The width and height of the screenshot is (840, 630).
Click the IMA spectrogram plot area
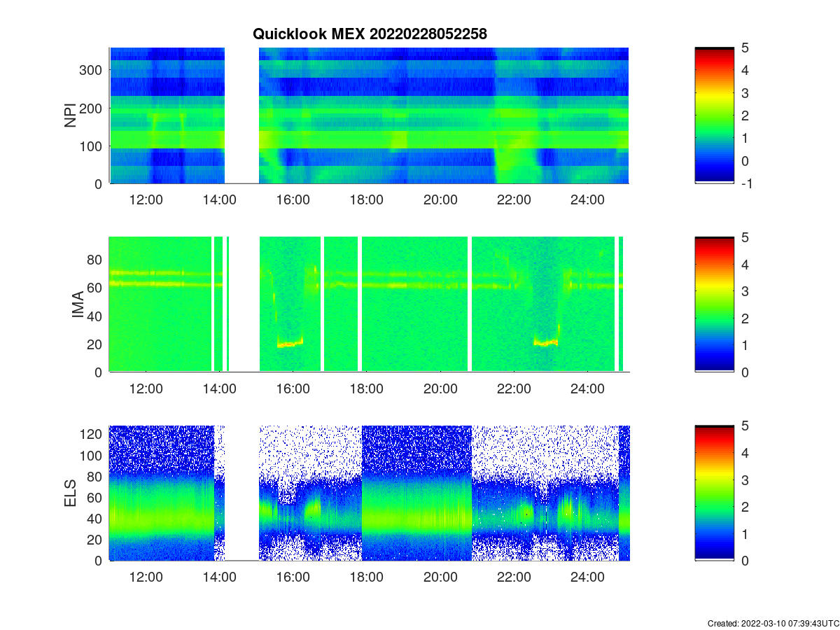pyautogui.click(x=369, y=304)
